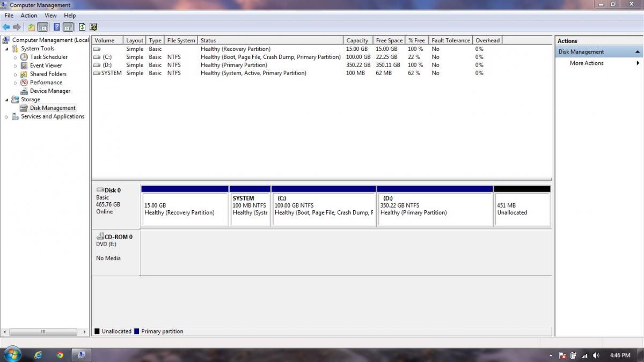Click the Back arrow toolbar icon
Viewport: 644px width, 362px height.
(6, 27)
